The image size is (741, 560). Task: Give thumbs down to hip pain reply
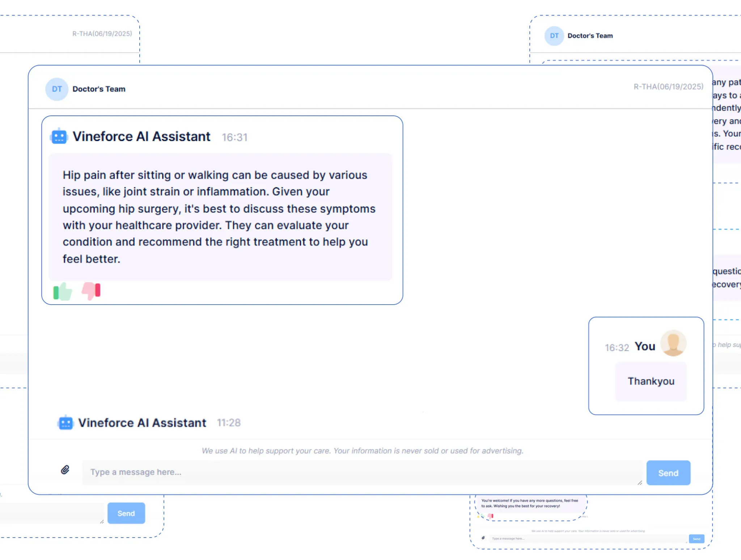pyautogui.click(x=91, y=291)
